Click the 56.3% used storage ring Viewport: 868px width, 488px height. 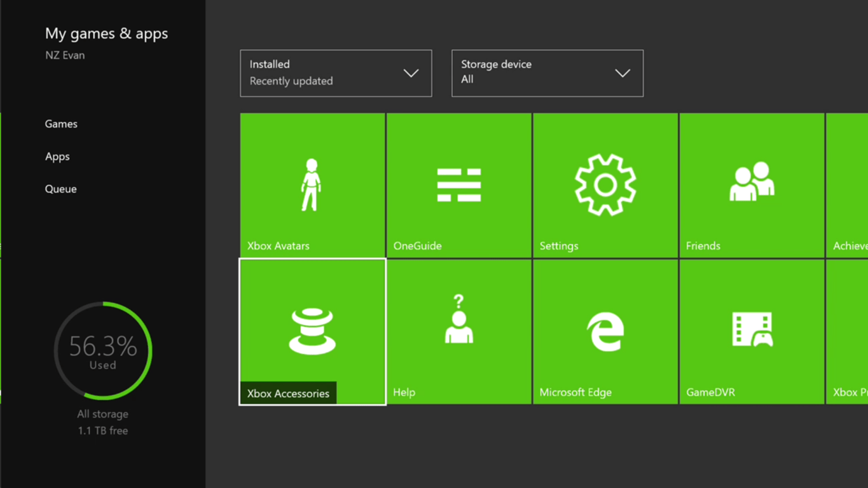click(x=102, y=351)
